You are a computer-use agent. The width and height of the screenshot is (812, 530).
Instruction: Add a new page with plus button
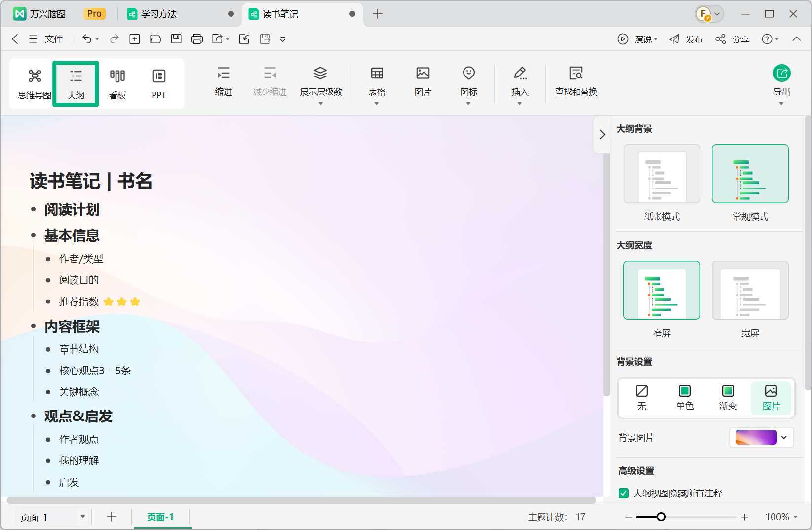(112, 517)
